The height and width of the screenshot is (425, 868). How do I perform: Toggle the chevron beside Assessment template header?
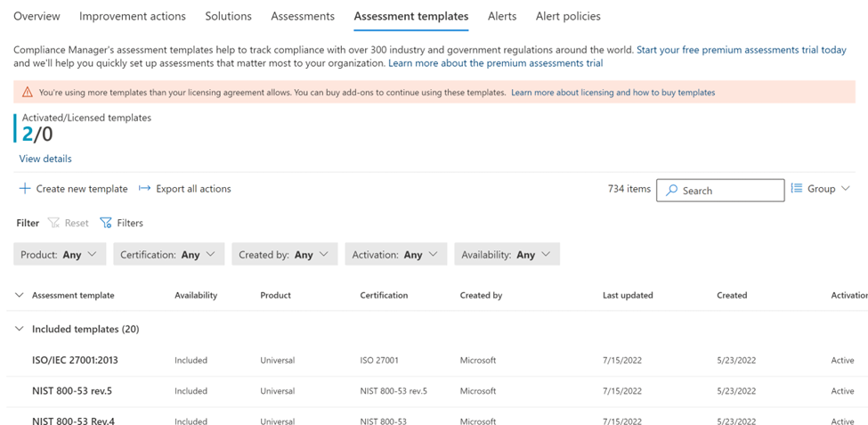point(20,295)
